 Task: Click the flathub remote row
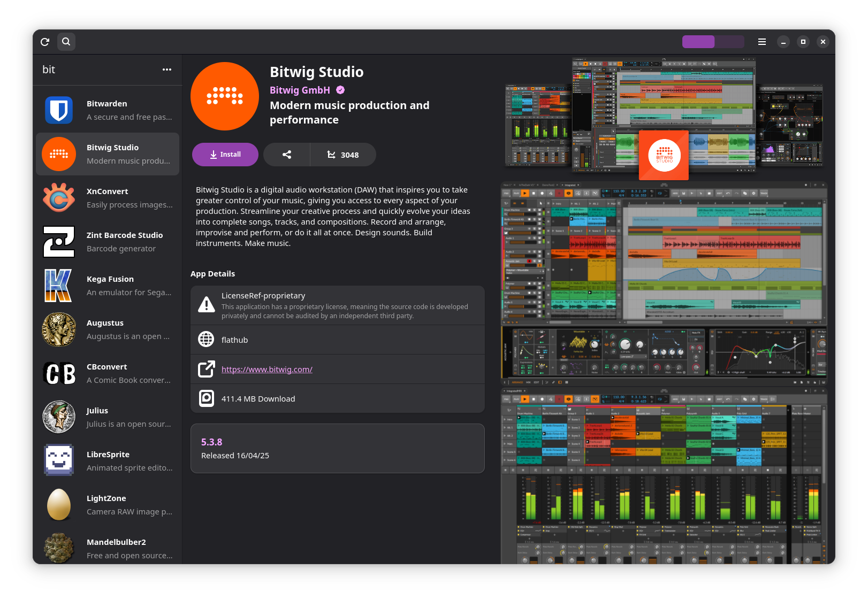pyautogui.click(x=338, y=340)
